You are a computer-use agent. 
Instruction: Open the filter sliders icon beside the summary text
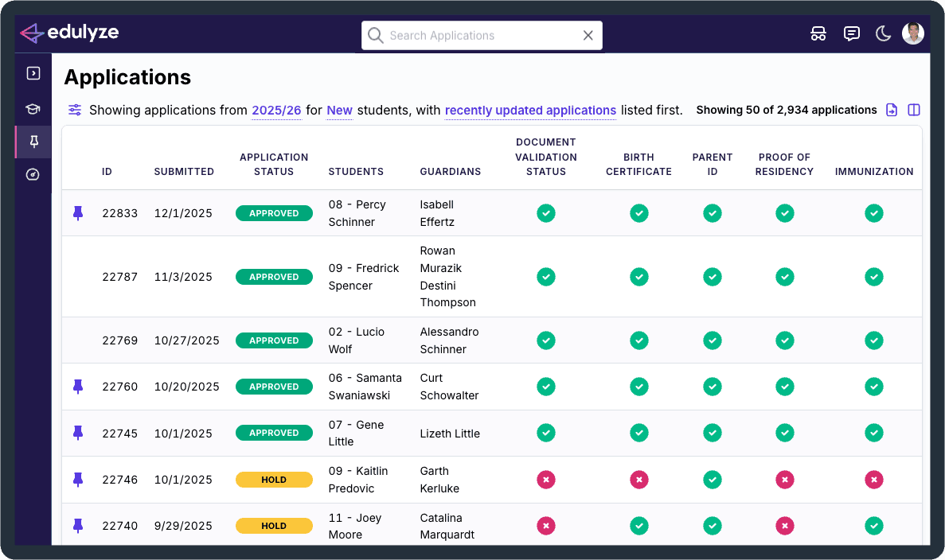click(75, 110)
